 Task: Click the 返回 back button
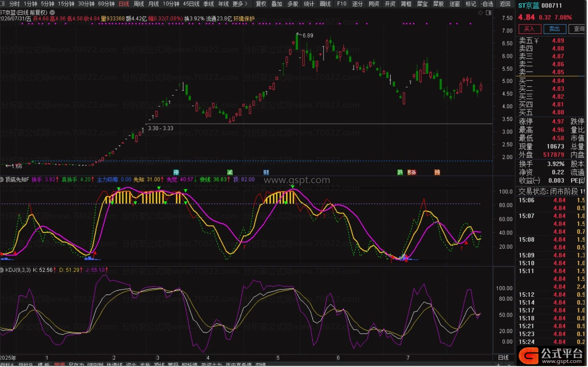click(505, 4)
